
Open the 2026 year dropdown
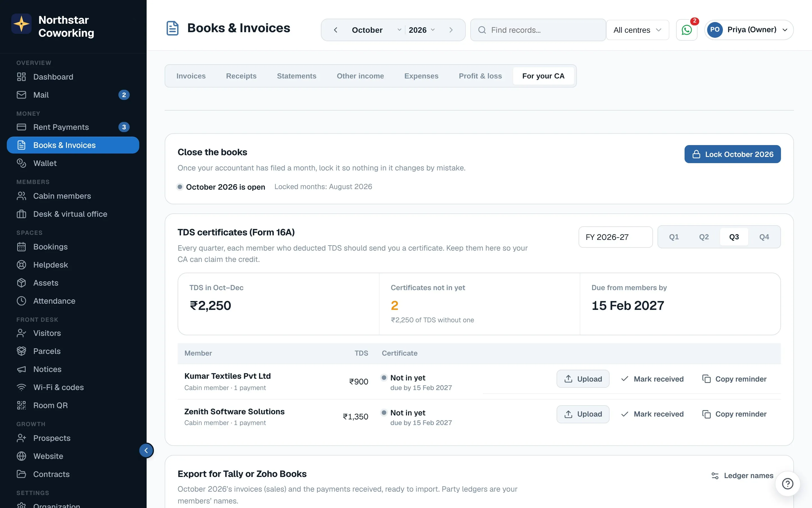pos(422,30)
